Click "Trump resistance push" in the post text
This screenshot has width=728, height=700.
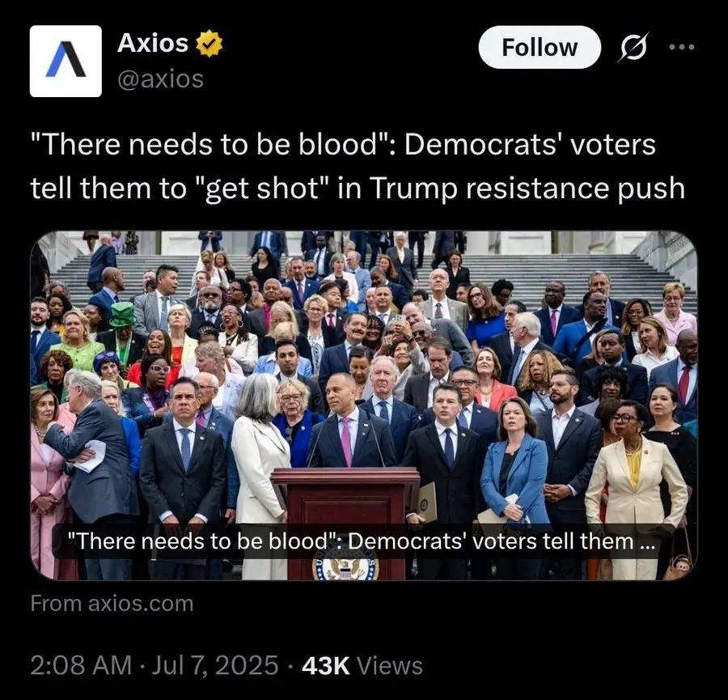(527, 189)
